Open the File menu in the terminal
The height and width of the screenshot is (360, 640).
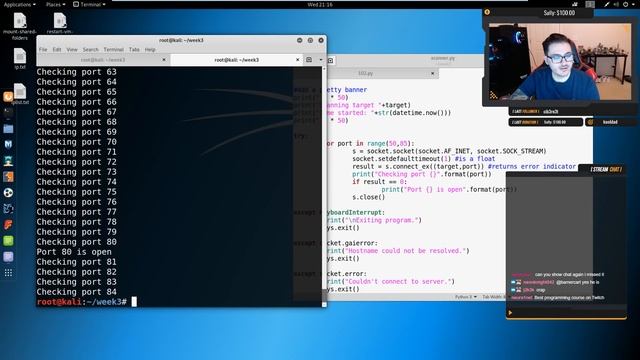pos(43,49)
